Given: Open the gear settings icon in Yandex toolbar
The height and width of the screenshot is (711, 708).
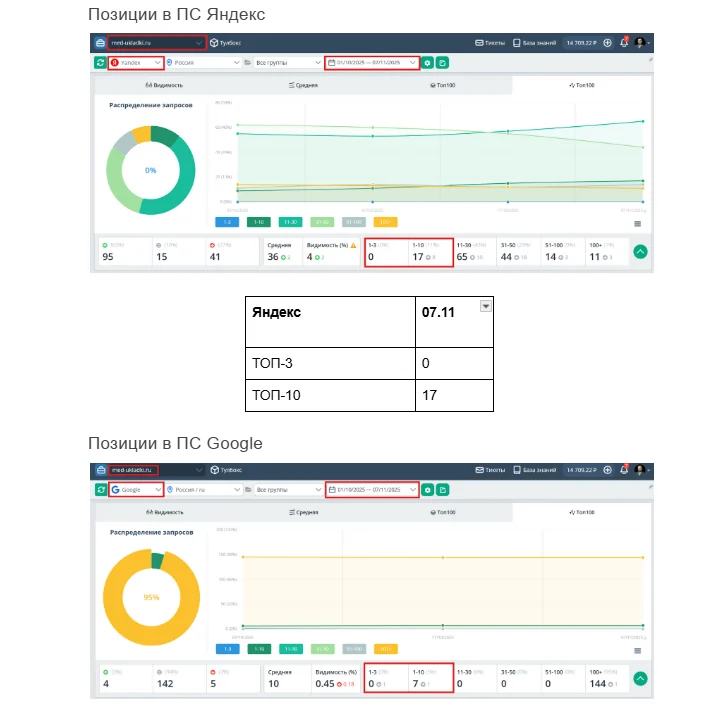Looking at the screenshot, I should [427, 63].
